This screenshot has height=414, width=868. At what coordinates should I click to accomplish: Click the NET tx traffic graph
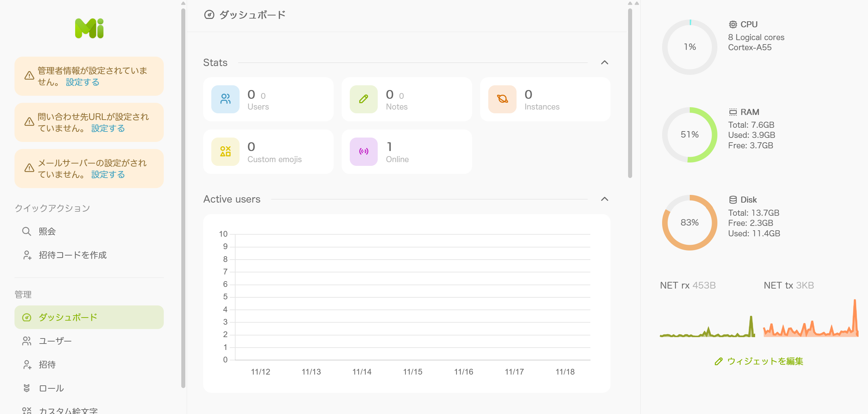point(811,318)
